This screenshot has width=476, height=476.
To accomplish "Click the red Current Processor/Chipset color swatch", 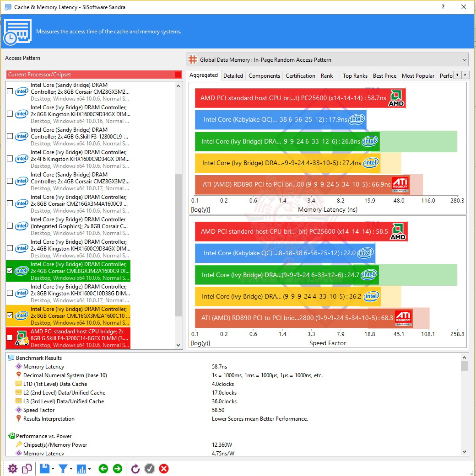I will click(178, 75).
